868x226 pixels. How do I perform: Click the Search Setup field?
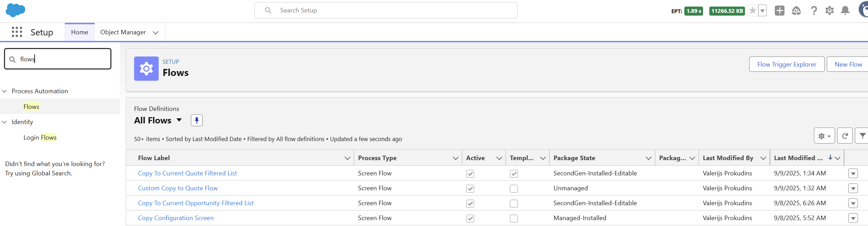[x=386, y=10]
